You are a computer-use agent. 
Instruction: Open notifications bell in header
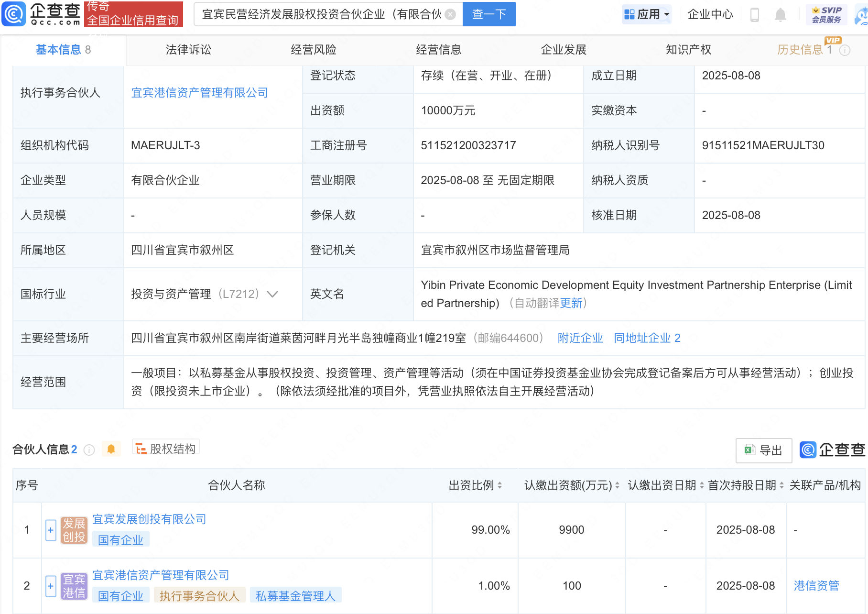[x=781, y=15]
